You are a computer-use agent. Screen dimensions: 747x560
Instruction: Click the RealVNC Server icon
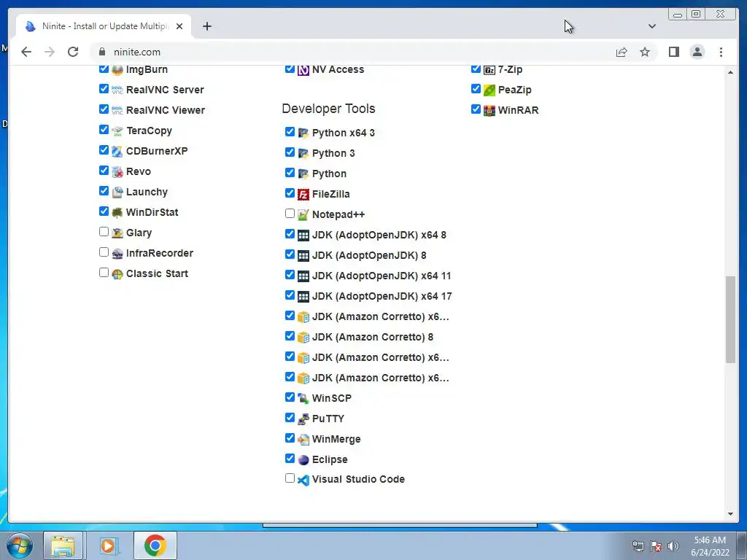click(x=117, y=90)
